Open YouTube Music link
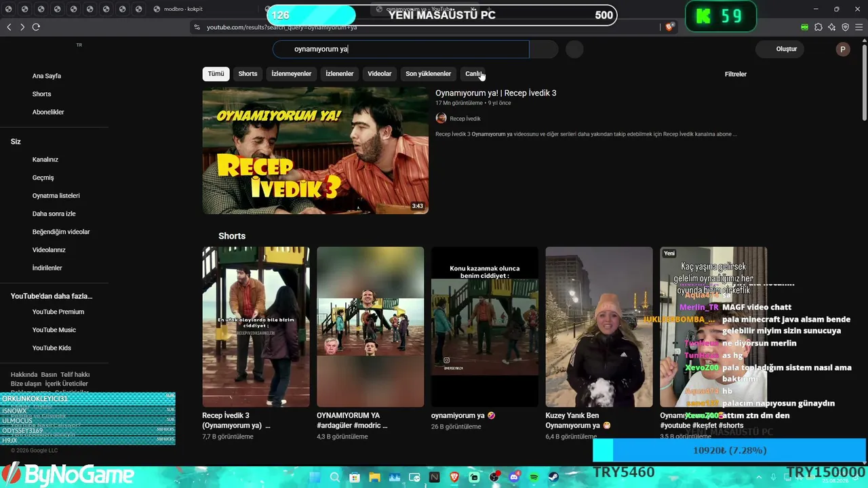Screen dimensions: 868x488 [x=54, y=330]
